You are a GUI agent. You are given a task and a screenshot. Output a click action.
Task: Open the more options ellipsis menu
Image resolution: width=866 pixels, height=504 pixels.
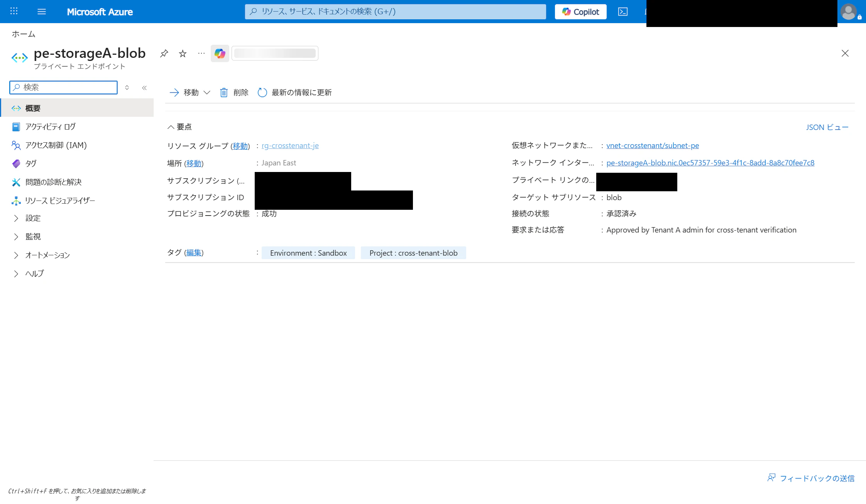pos(201,53)
